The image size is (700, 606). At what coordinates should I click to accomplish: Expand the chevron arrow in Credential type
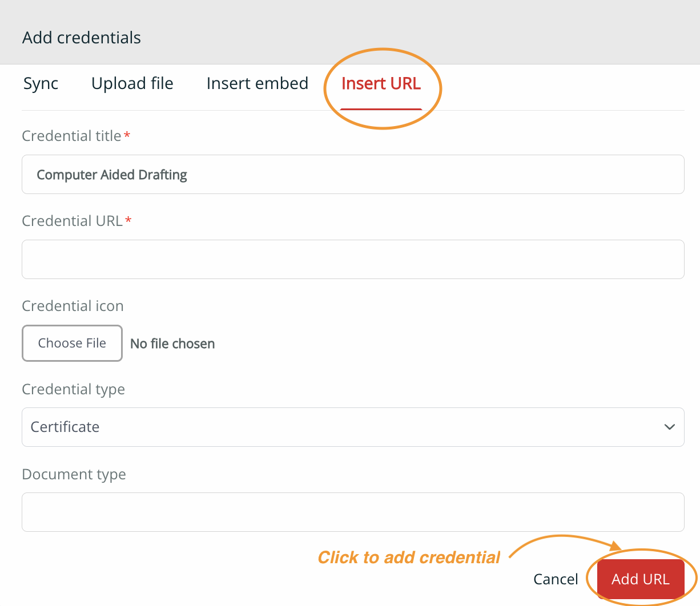(x=670, y=427)
